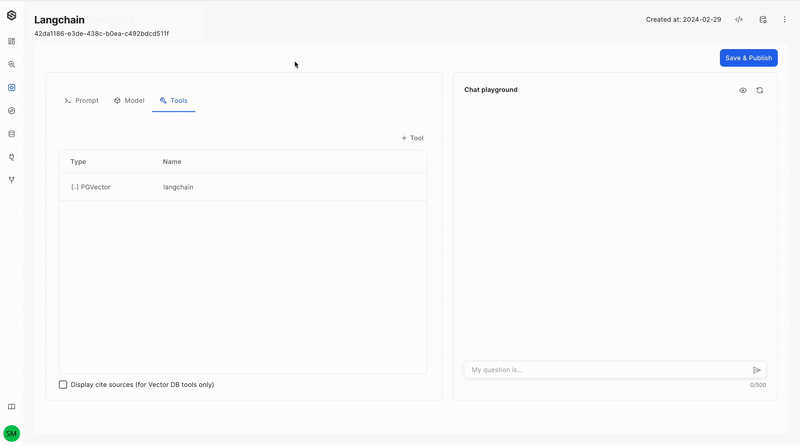The height and width of the screenshot is (445, 800).
Task: Click the Name column header
Action: point(172,162)
